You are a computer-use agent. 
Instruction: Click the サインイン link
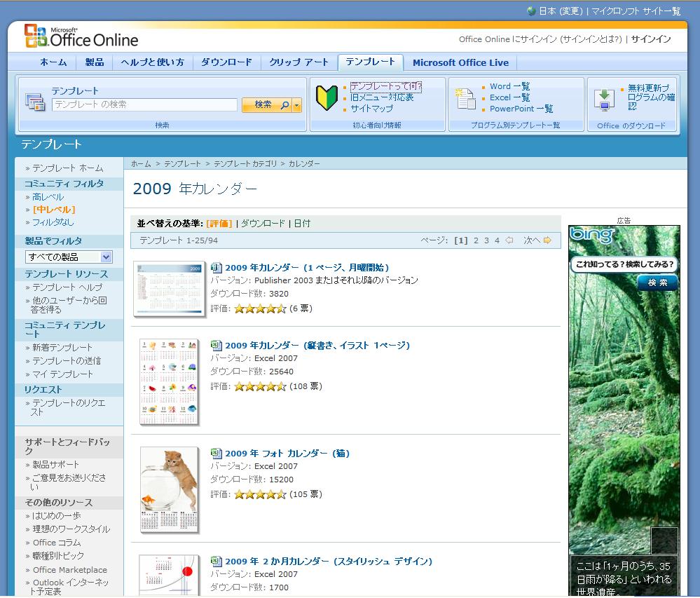click(x=650, y=39)
